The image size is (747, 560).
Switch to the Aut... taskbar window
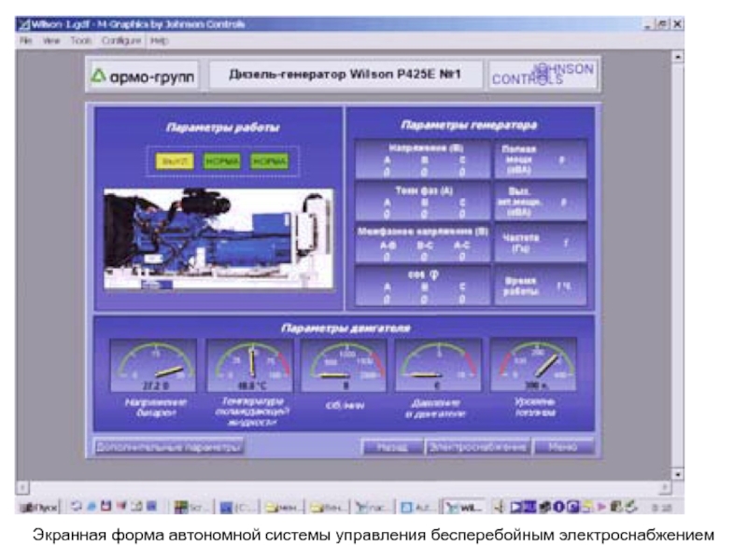[417, 508]
